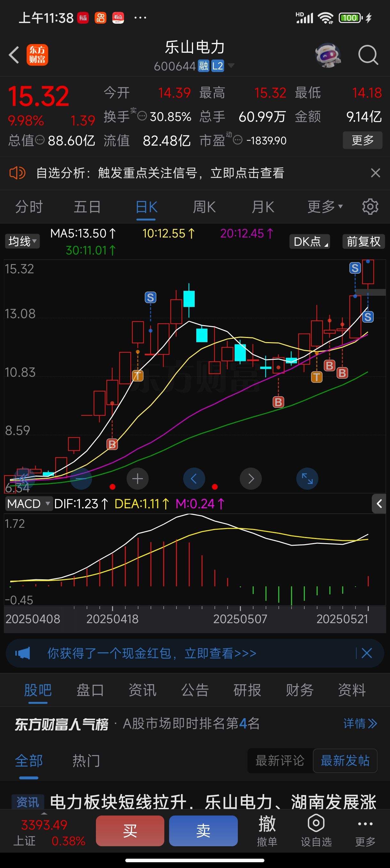Select the 日K chart tab
Image resolution: width=390 pixels, height=868 pixels.
click(x=146, y=206)
